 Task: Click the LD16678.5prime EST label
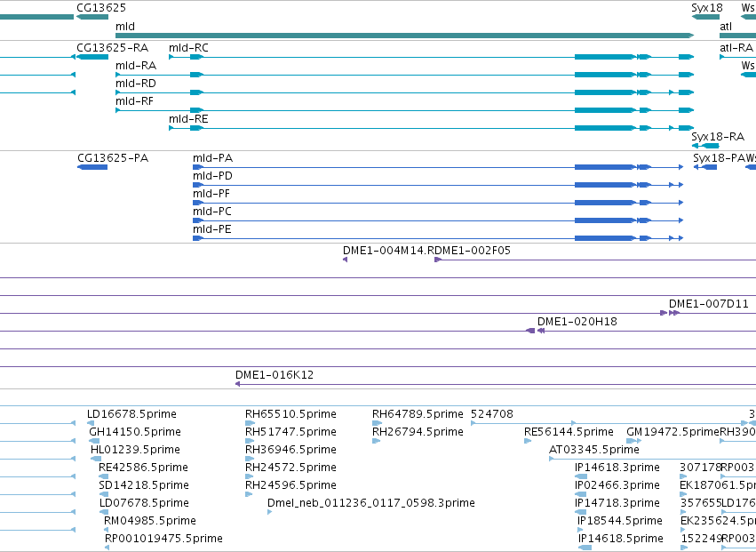point(131,414)
